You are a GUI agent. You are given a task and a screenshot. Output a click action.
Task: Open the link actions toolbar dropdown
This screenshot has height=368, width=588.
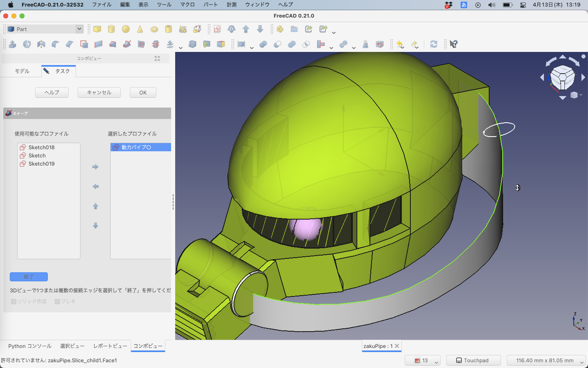point(334,32)
